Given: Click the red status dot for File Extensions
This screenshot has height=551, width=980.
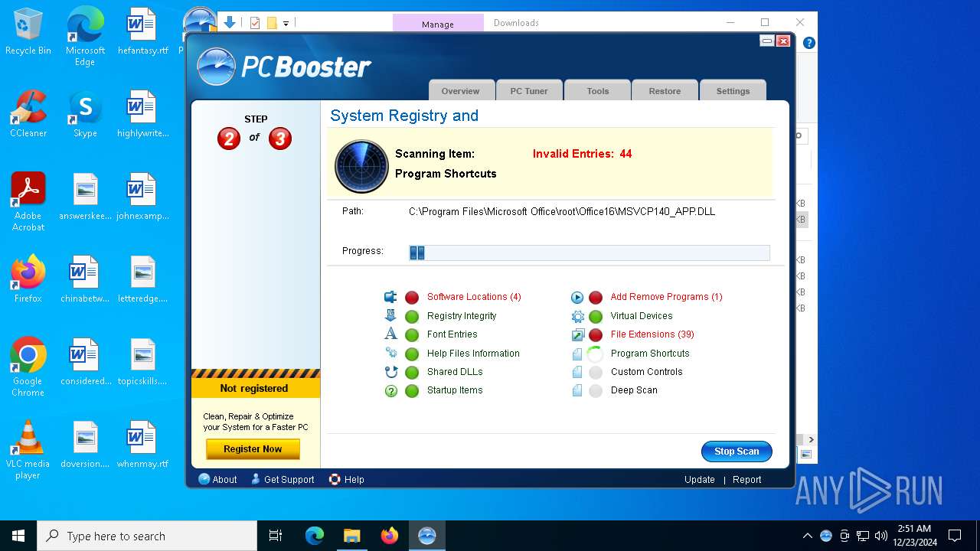Looking at the screenshot, I should (596, 335).
